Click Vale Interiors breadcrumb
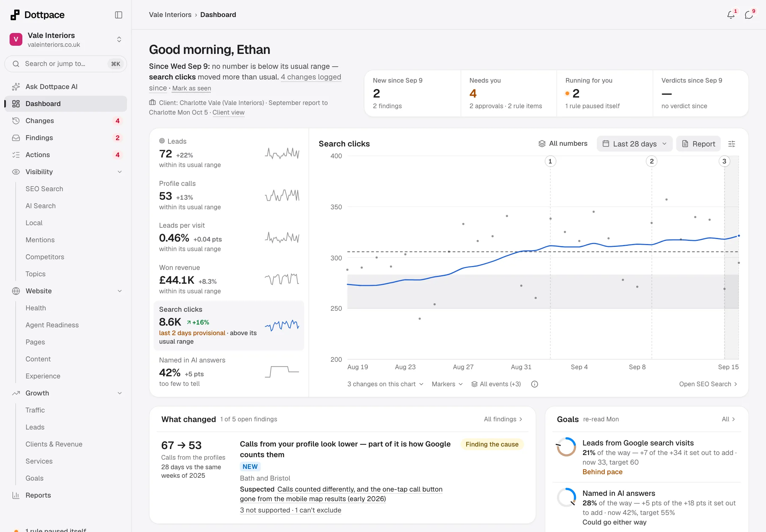766x532 pixels. 170,15
